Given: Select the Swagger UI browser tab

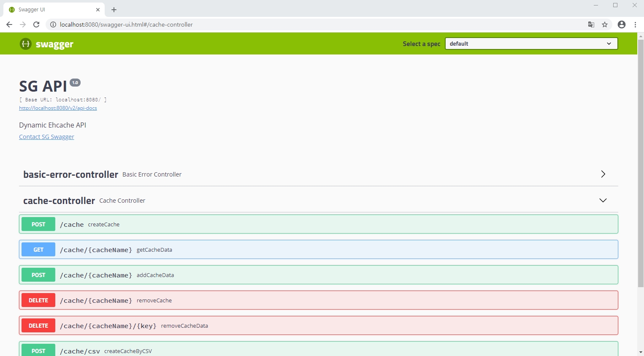Looking at the screenshot, I should 54,10.
